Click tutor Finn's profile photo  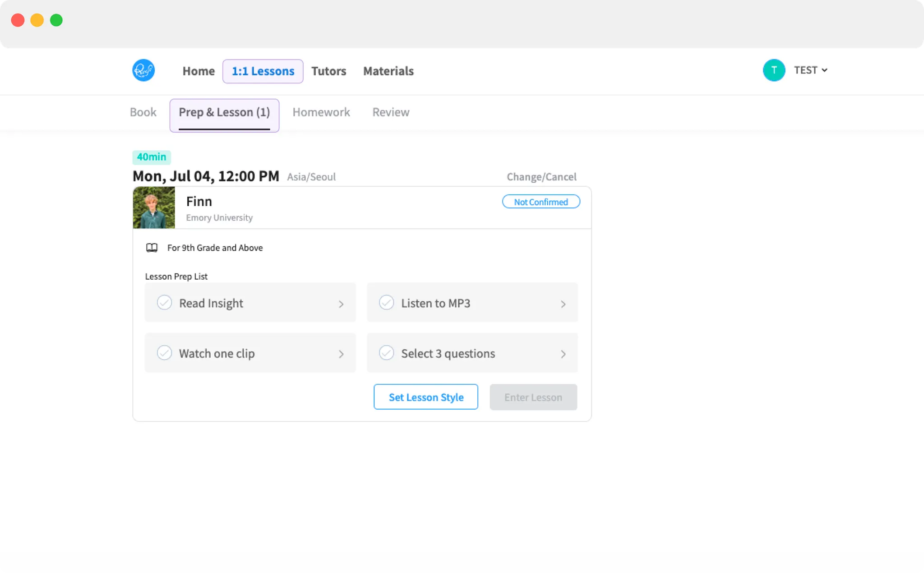pyautogui.click(x=154, y=208)
